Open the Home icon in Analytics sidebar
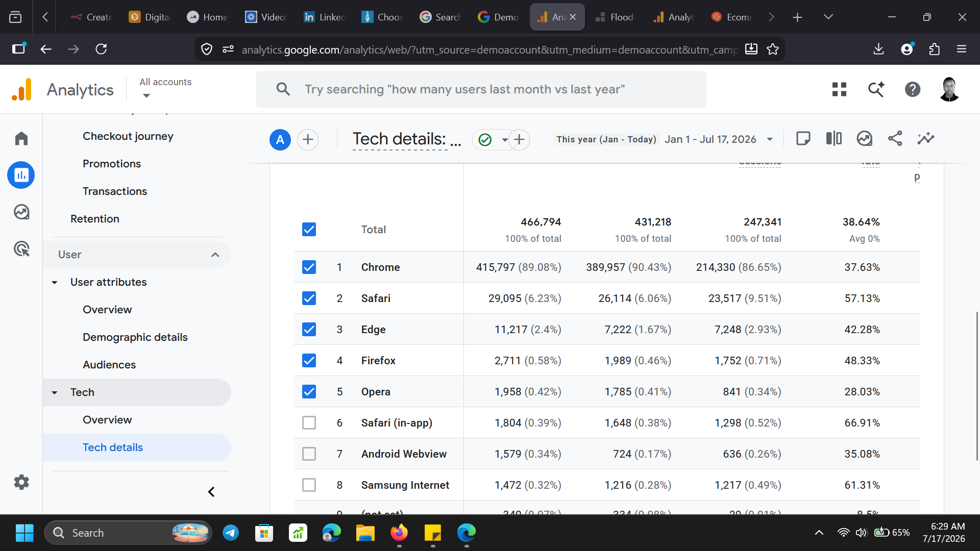 coord(21,139)
